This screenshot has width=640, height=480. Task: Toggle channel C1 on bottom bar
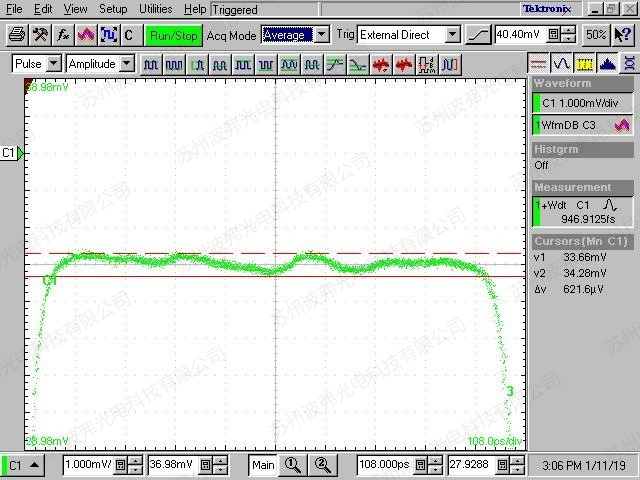tap(24, 465)
